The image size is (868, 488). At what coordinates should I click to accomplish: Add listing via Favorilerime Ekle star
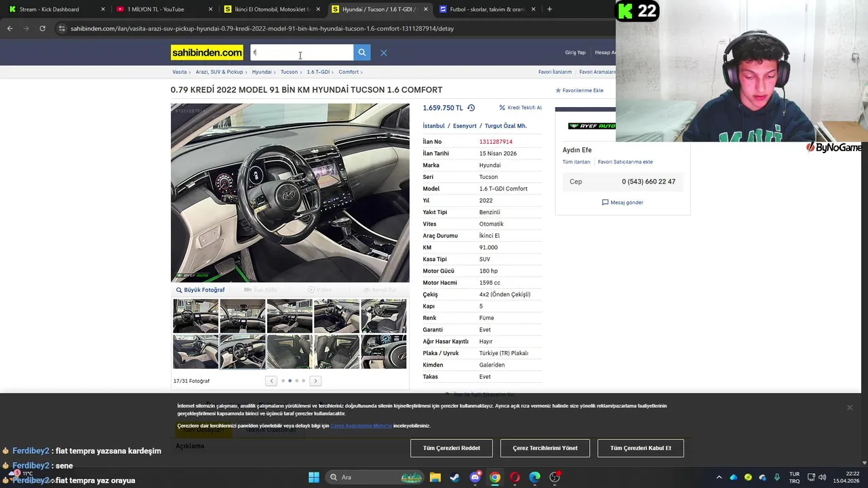click(580, 90)
